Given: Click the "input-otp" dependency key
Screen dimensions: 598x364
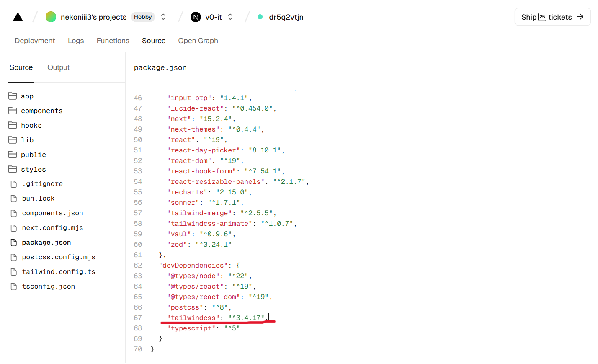Looking at the screenshot, I should pyautogui.click(x=189, y=98).
